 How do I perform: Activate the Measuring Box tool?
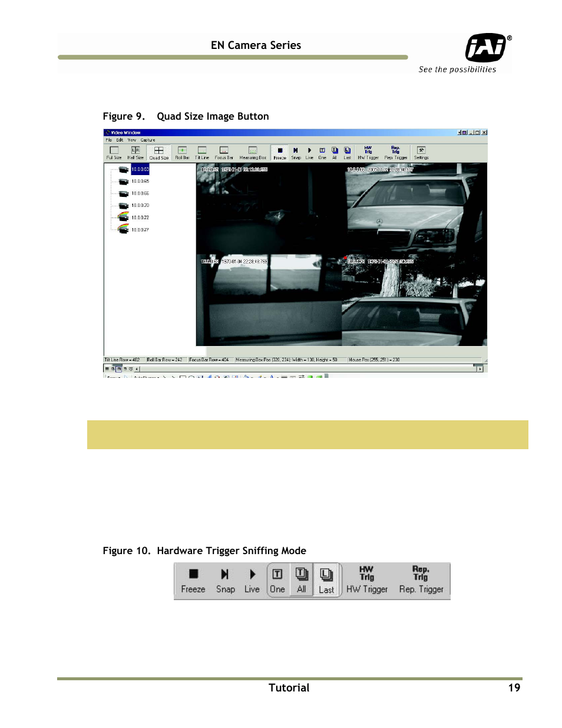click(253, 153)
